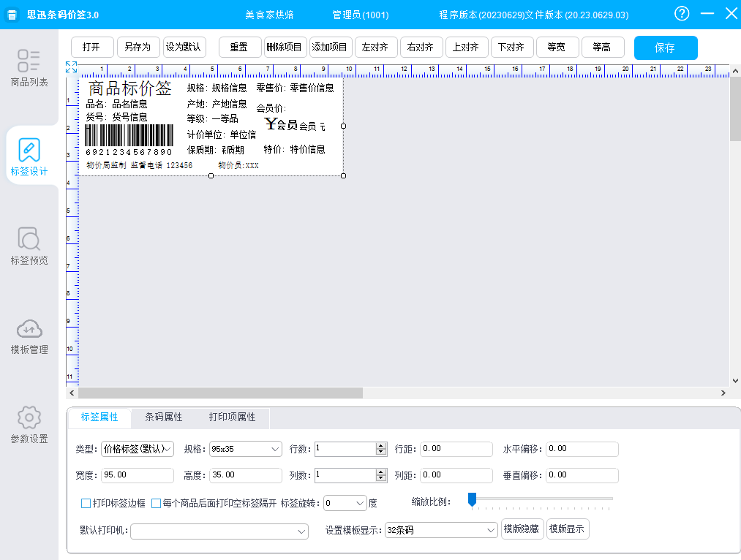Open the 商品列表 sidebar icon
Screen dimensions: 741x560
[x=29, y=61]
